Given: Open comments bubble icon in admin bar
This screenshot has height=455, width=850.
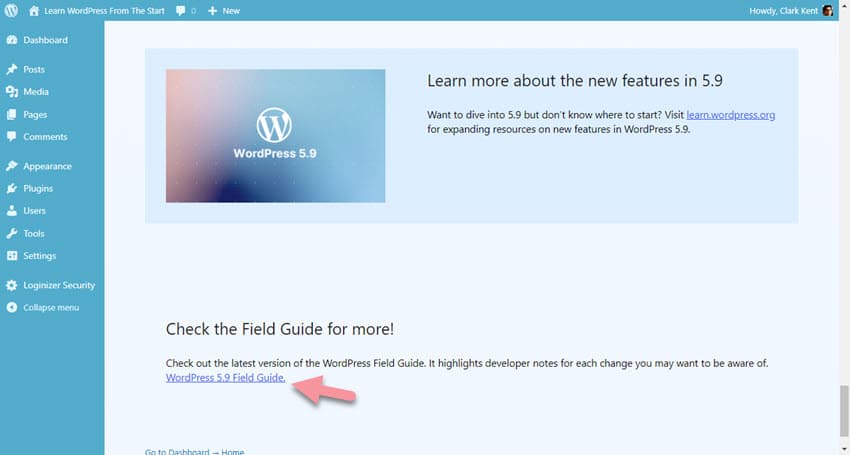Looking at the screenshot, I should coord(181,11).
